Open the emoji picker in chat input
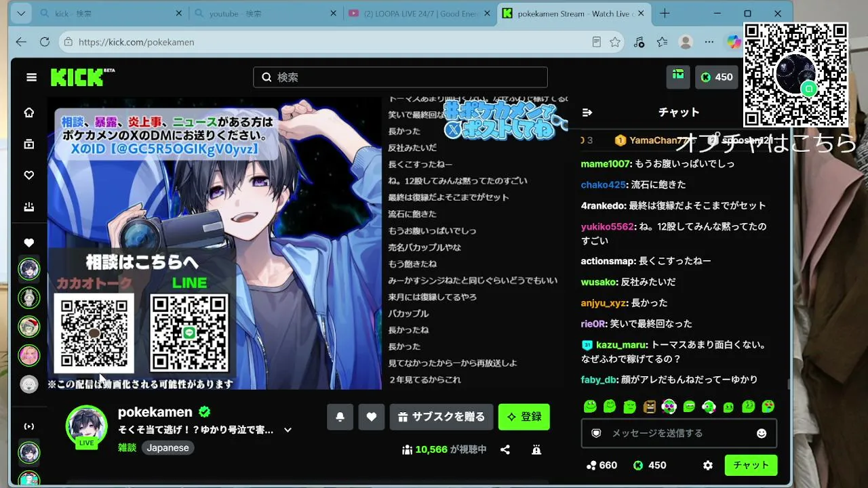The image size is (868, 488). (762, 433)
